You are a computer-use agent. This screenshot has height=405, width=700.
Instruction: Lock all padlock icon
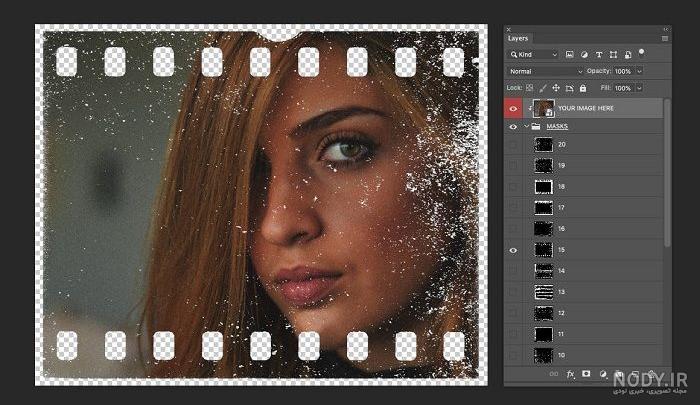583,88
